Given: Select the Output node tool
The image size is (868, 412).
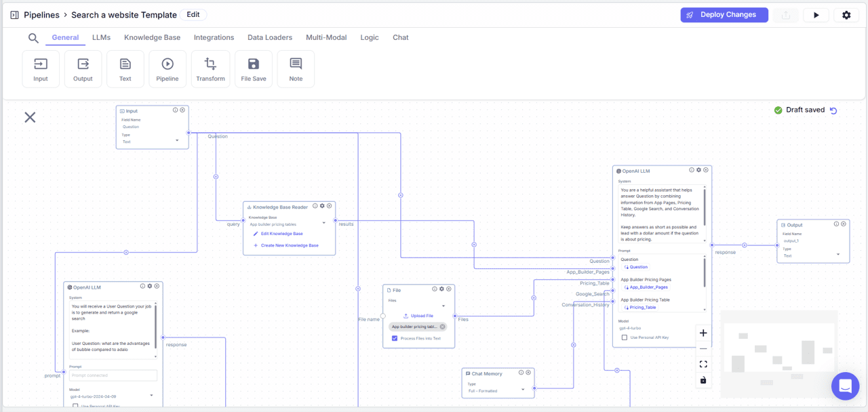Looking at the screenshot, I should click(83, 68).
